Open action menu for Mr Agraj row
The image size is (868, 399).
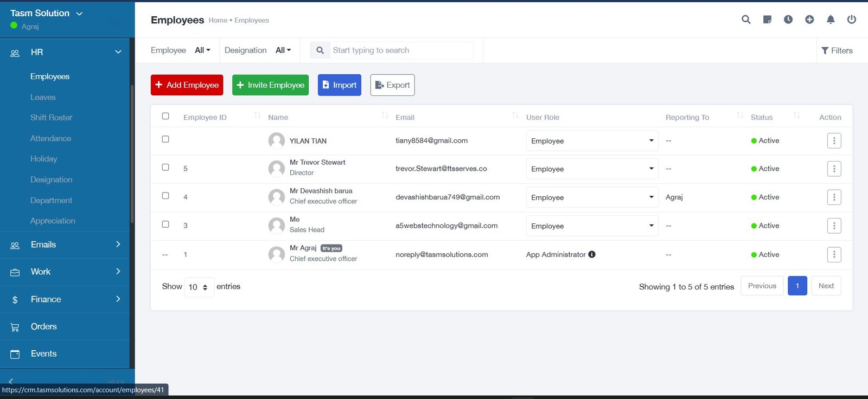pyautogui.click(x=834, y=254)
